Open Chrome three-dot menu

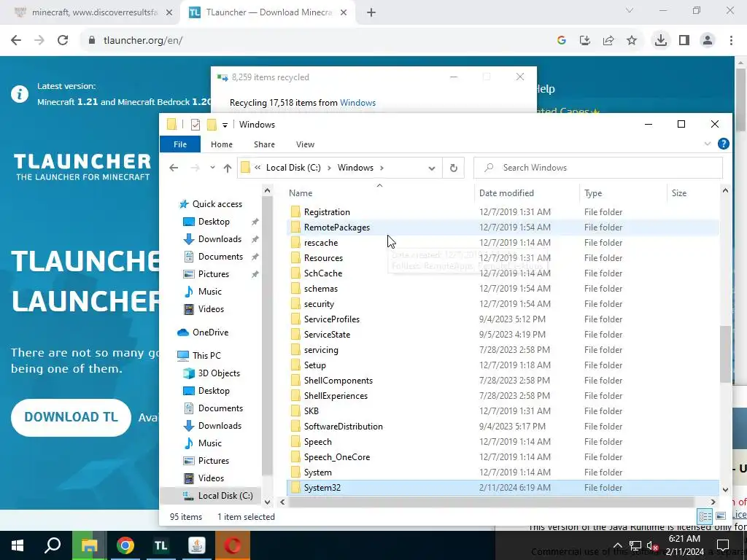point(731,41)
